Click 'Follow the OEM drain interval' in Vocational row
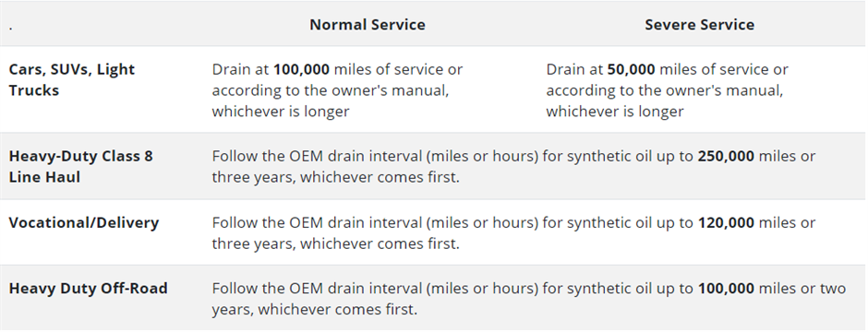 (x=318, y=222)
